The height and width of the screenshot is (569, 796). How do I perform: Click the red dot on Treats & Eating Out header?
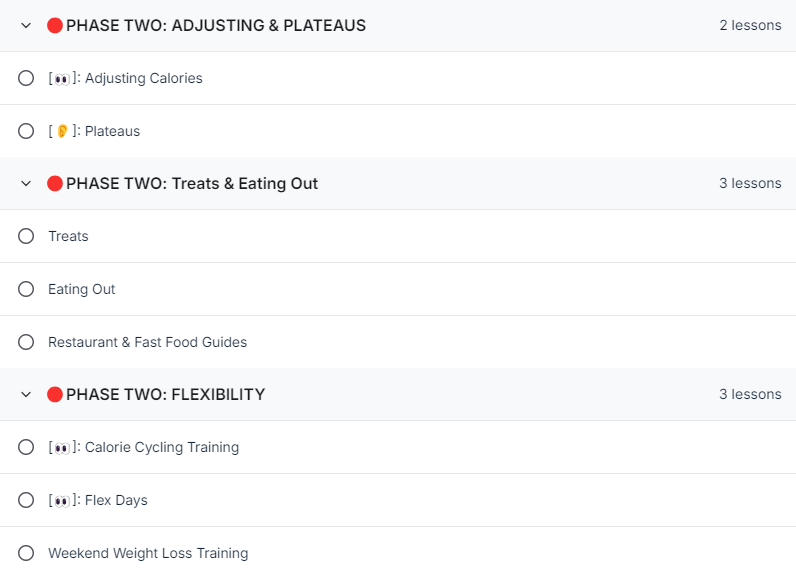(55, 183)
